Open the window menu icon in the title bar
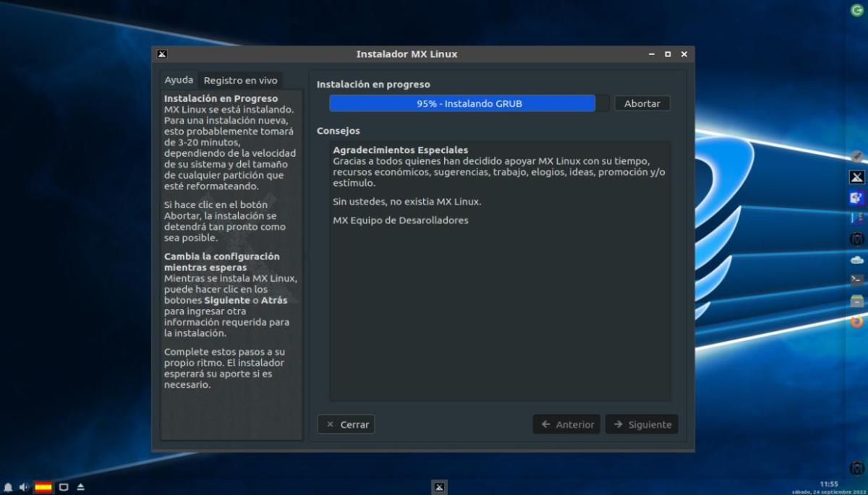This screenshot has height=495, width=868. (x=162, y=54)
